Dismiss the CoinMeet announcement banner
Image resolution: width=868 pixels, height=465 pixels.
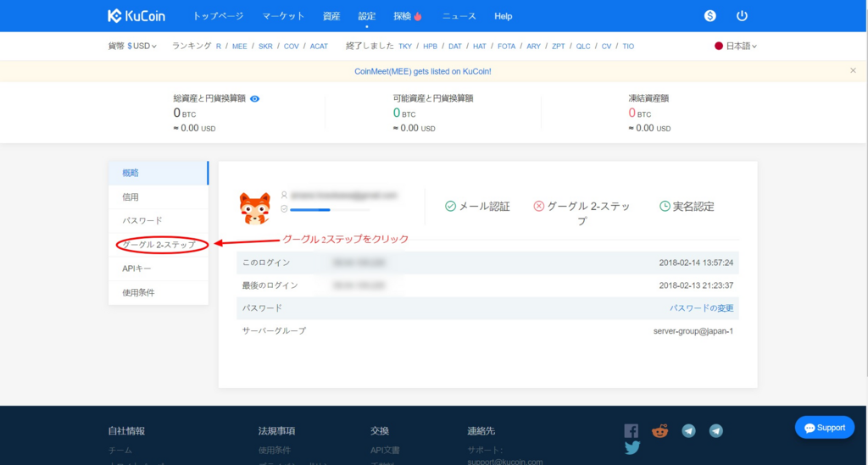[x=853, y=70]
